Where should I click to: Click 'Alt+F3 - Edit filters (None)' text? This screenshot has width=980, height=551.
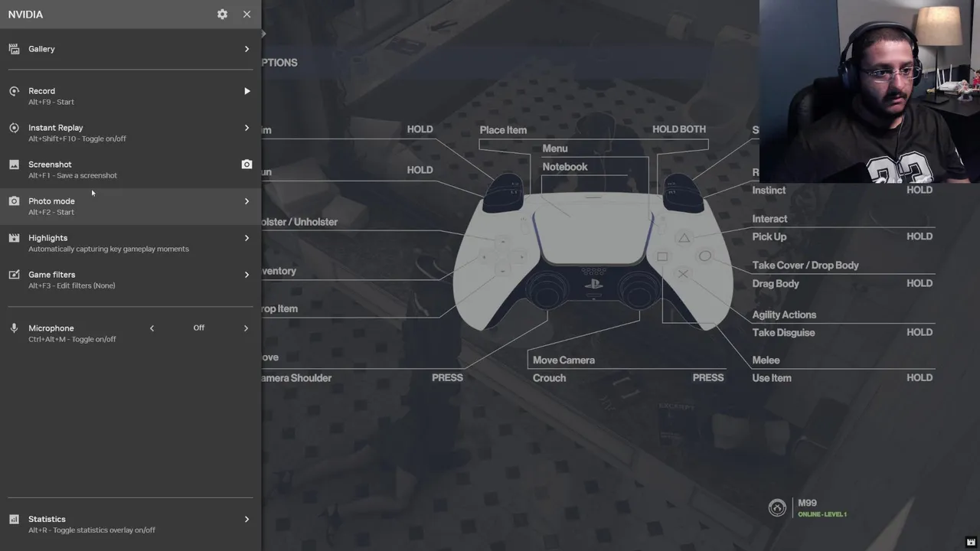pyautogui.click(x=72, y=285)
